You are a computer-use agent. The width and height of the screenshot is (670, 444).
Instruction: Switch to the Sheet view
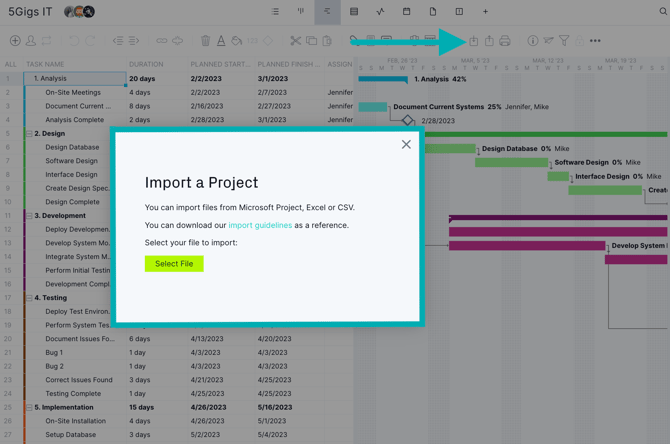coord(354,12)
